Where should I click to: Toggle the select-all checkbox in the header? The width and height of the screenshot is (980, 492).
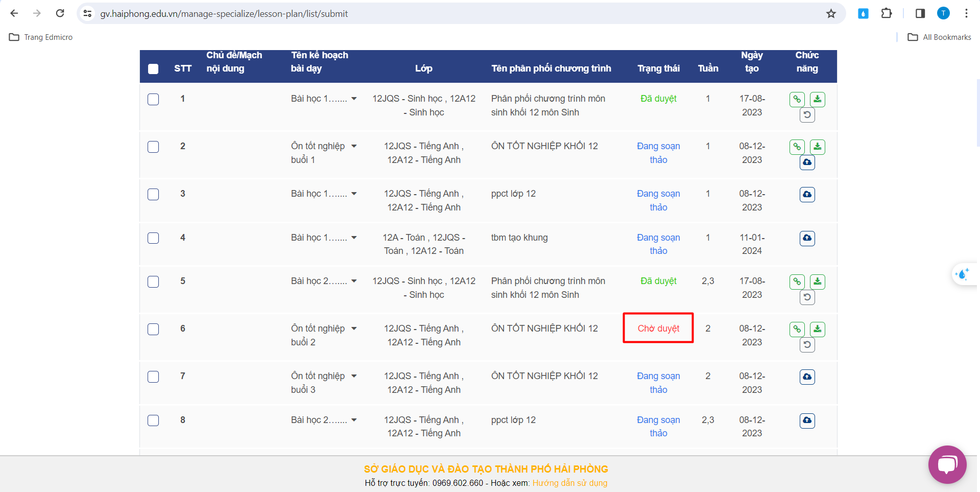(x=153, y=69)
